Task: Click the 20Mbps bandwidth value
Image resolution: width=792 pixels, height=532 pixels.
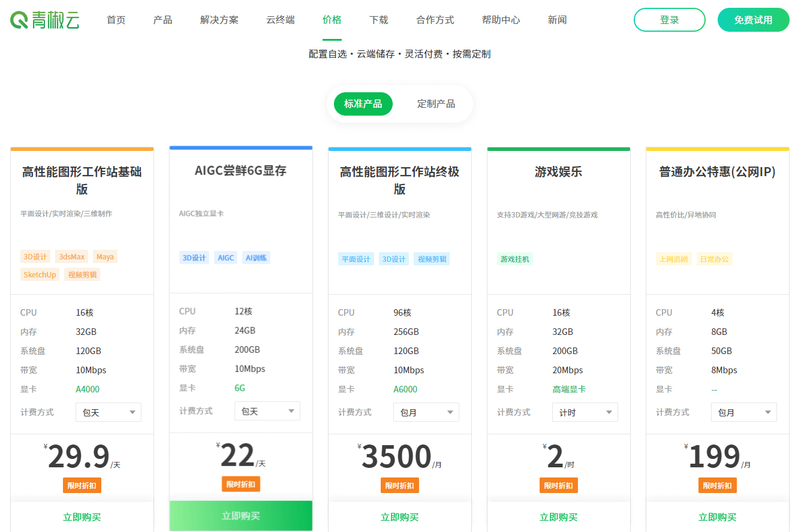Action: [x=567, y=370]
